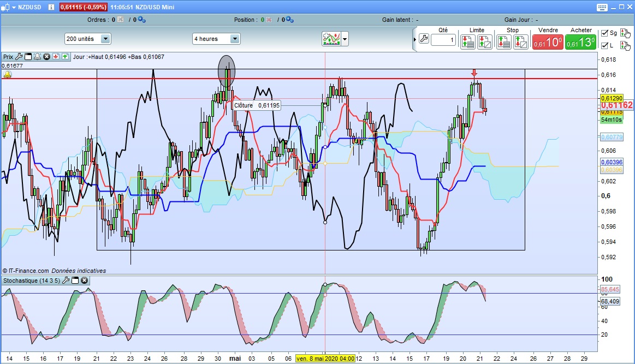Click the second Limite order icon
The width and height of the screenshot is (635, 364).
(485, 41)
